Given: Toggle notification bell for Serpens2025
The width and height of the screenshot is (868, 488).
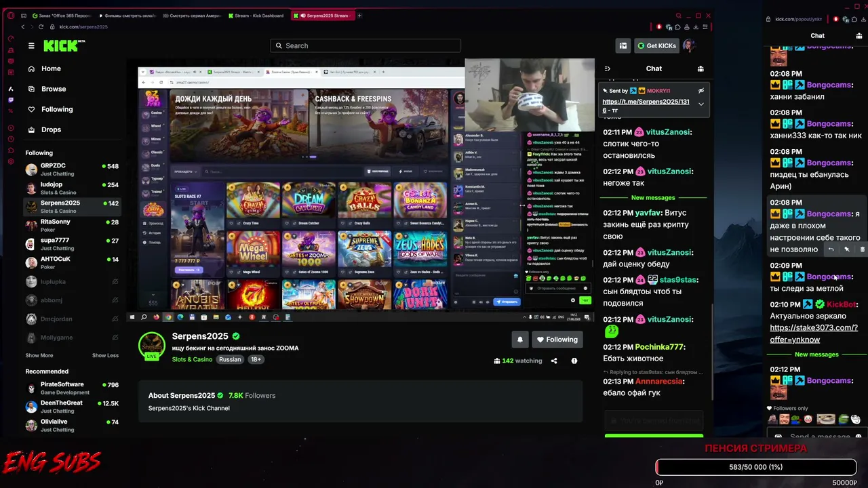Looking at the screenshot, I should 520,340.
